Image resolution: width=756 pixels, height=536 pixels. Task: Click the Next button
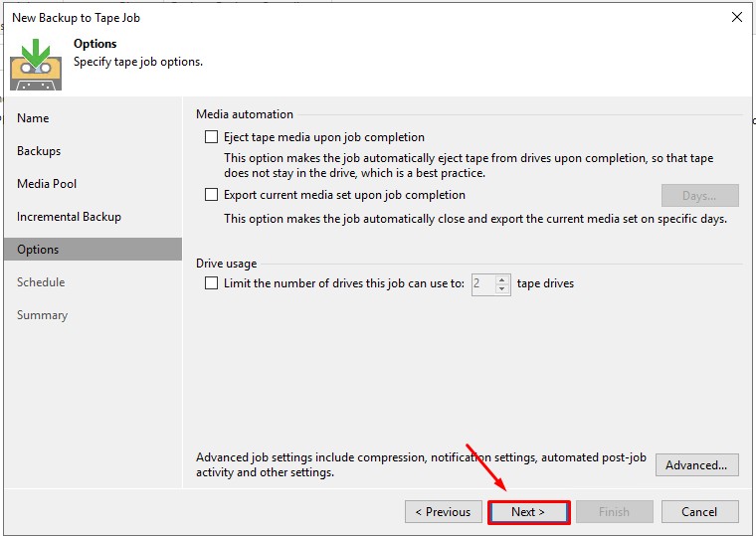click(528, 512)
